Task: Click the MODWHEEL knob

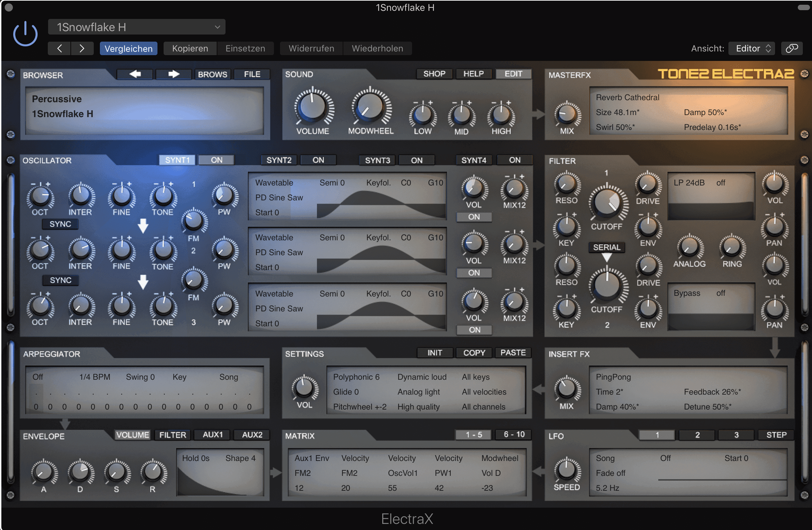Action: pos(369,106)
